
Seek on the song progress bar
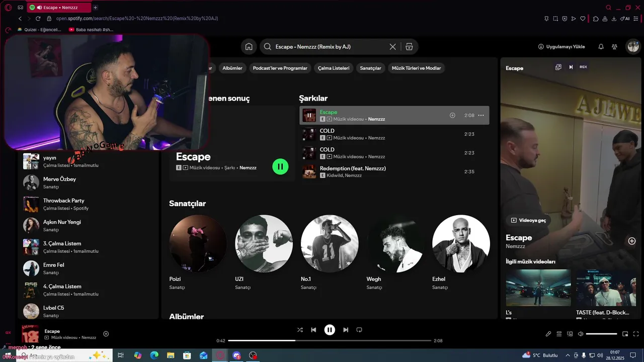330,340
